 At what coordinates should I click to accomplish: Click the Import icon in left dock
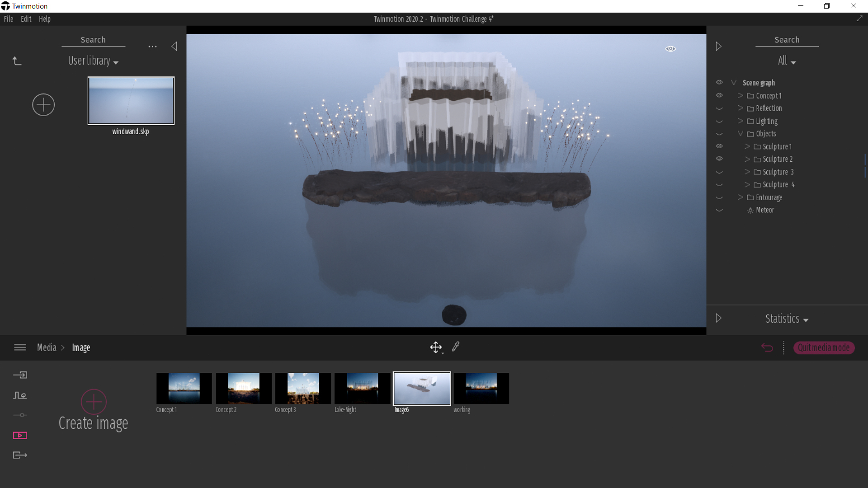point(20,375)
